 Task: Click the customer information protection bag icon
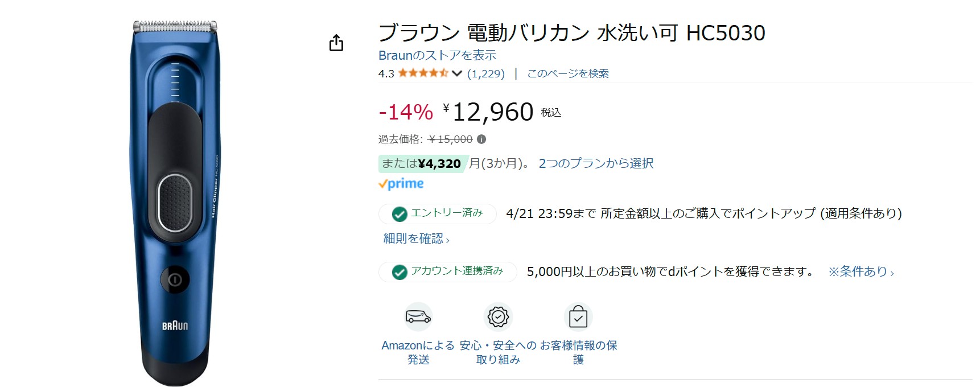pos(578,316)
